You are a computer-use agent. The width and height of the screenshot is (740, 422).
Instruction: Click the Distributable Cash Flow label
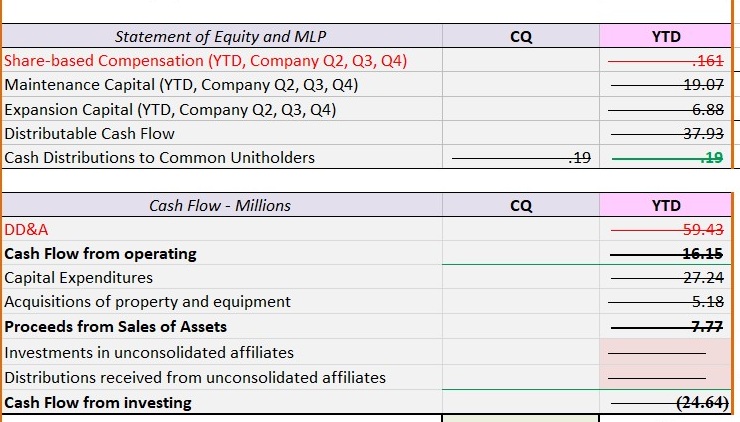(90, 133)
